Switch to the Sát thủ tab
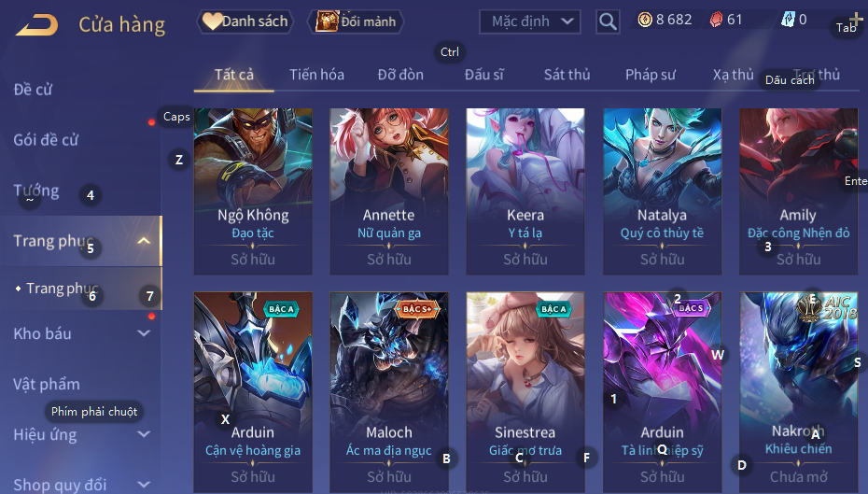868x494 pixels. pos(567,75)
